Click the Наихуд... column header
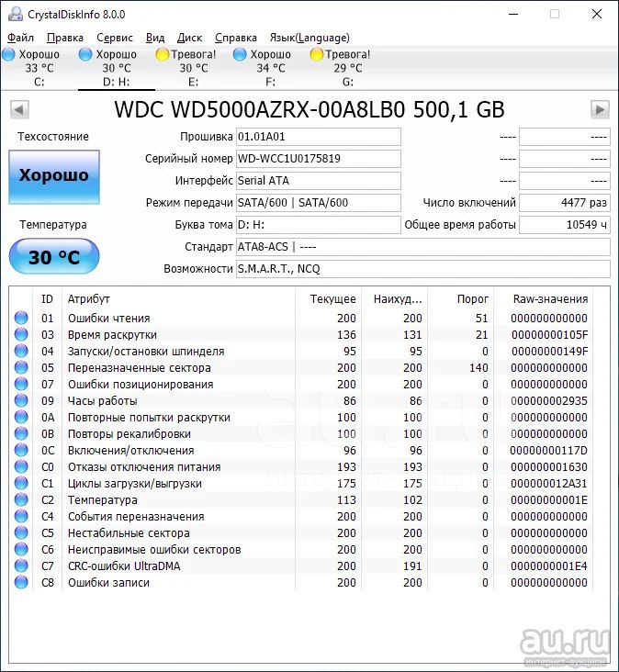Image resolution: width=619 pixels, height=672 pixels. [394, 298]
